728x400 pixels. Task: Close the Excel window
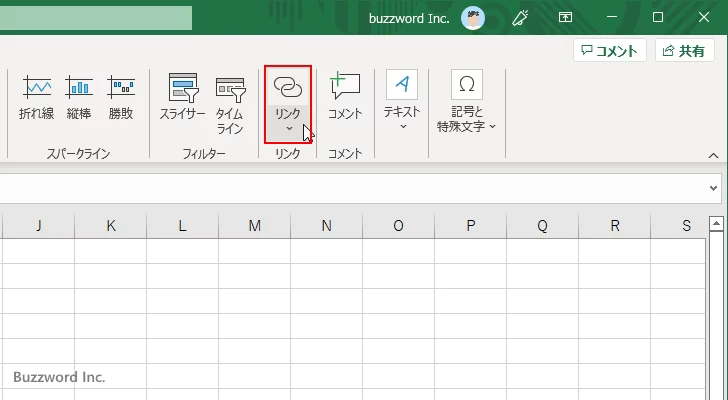coord(704,18)
